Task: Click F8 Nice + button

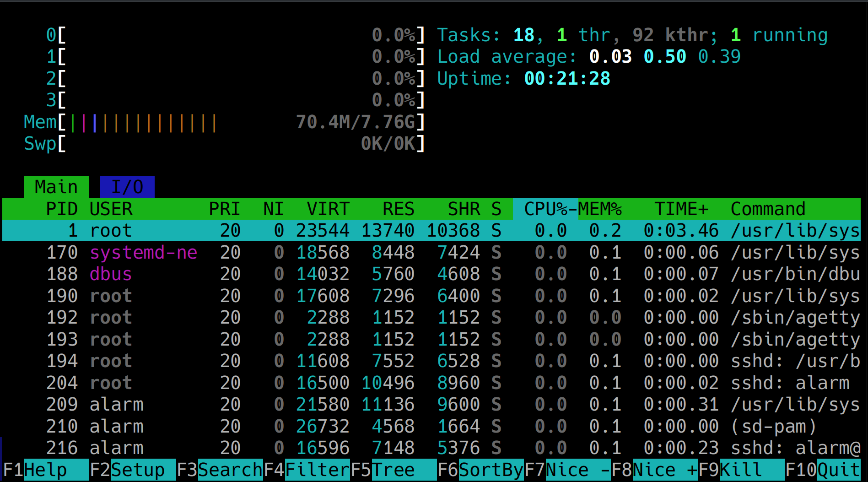Action: [x=654, y=470]
